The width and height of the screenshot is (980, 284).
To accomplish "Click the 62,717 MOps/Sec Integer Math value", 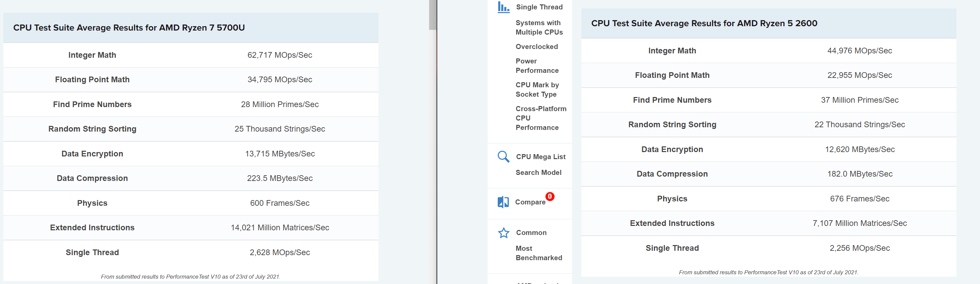I will (x=280, y=55).
